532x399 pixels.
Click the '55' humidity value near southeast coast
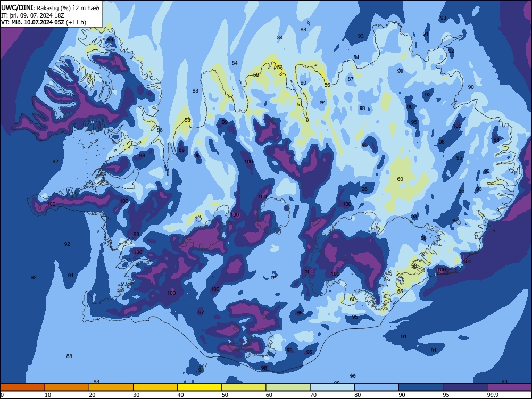click(400, 291)
